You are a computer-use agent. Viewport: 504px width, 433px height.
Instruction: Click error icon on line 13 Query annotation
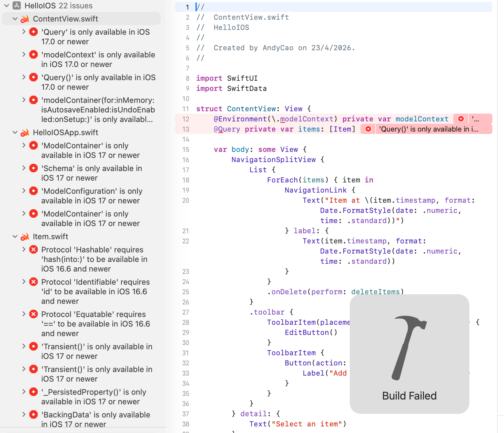click(368, 129)
